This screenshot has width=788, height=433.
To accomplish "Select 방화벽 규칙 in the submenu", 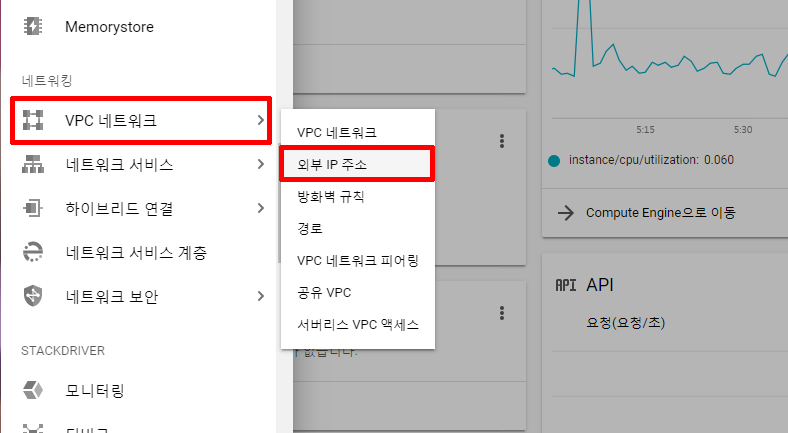I will 331,196.
